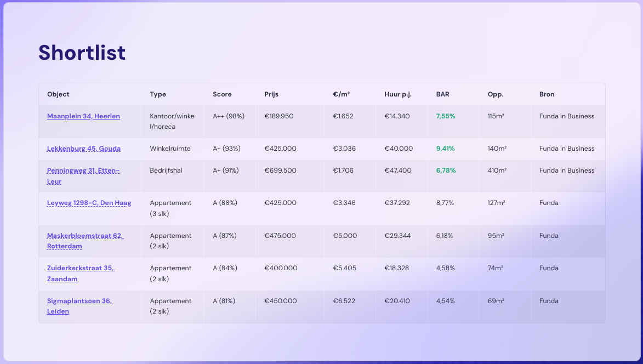Screen dimensions: 643x364
Task: Click the Shortlist page heading
Action: pos(82,53)
